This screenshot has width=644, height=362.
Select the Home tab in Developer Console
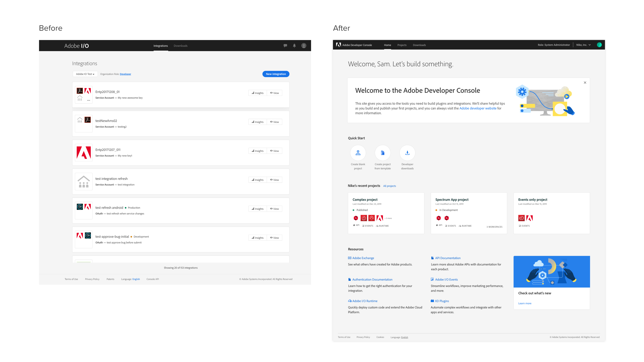[388, 45]
